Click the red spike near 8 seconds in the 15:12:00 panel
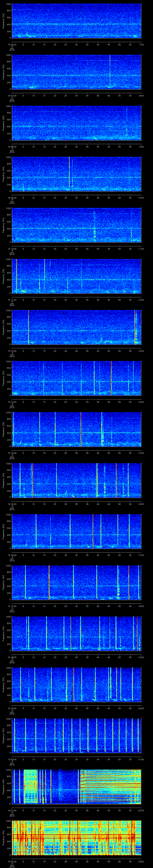Screen dimensions: 153x868 29,327
